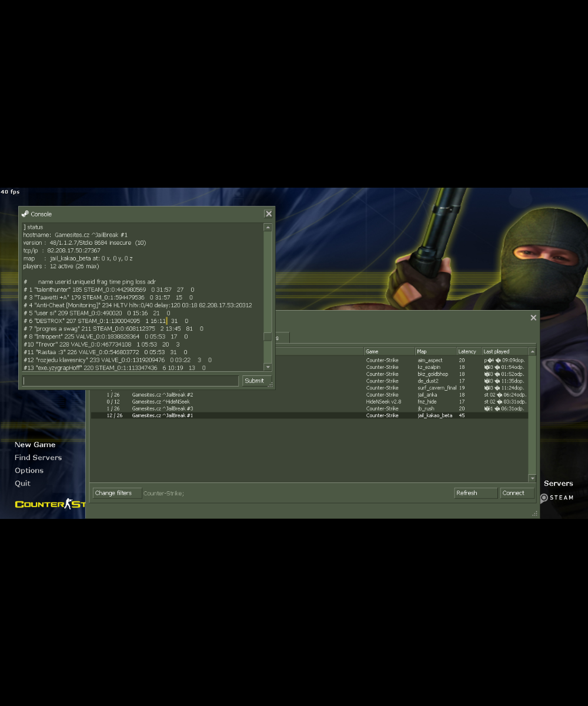Focus the console command input field
This screenshot has width=588, height=706.
coord(131,381)
